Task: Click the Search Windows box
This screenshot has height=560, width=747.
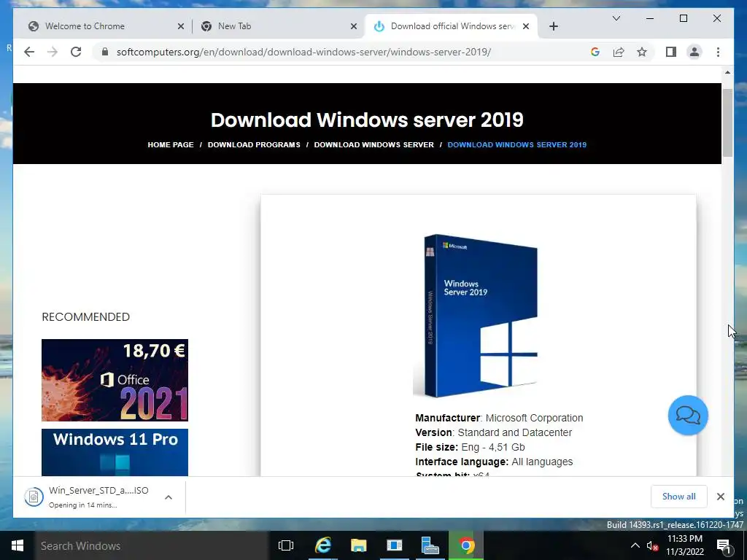Action: click(x=152, y=545)
